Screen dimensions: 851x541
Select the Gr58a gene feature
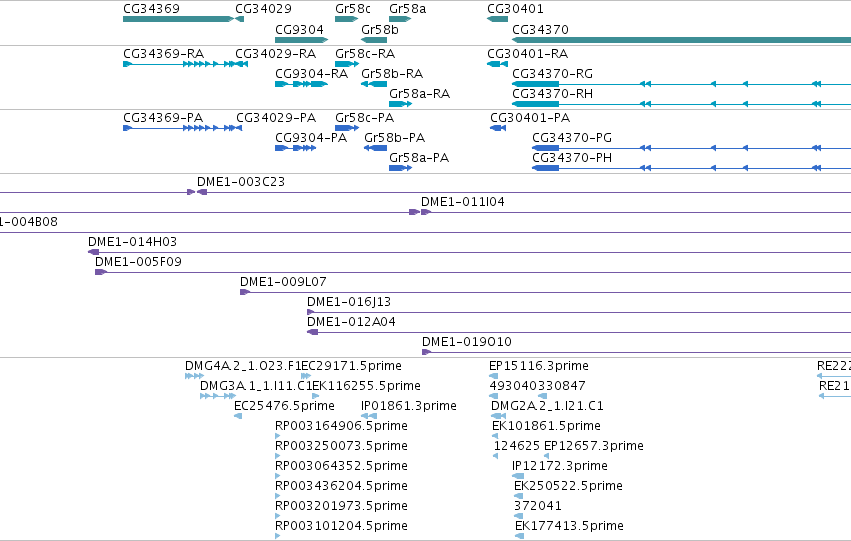tap(400, 19)
